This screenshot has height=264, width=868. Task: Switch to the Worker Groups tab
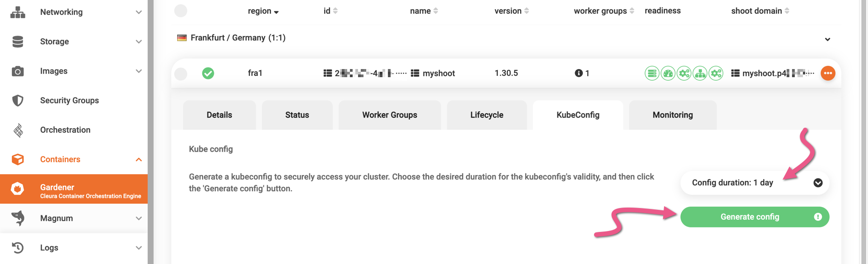pyautogui.click(x=389, y=115)
